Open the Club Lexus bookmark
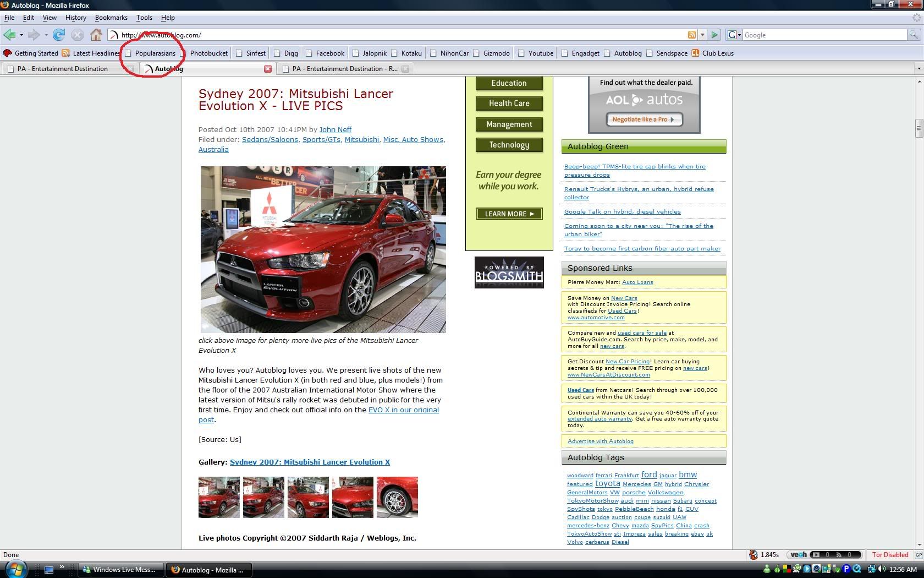The height and width of the screenshot is (578, 924). click(x=713, y=53)
